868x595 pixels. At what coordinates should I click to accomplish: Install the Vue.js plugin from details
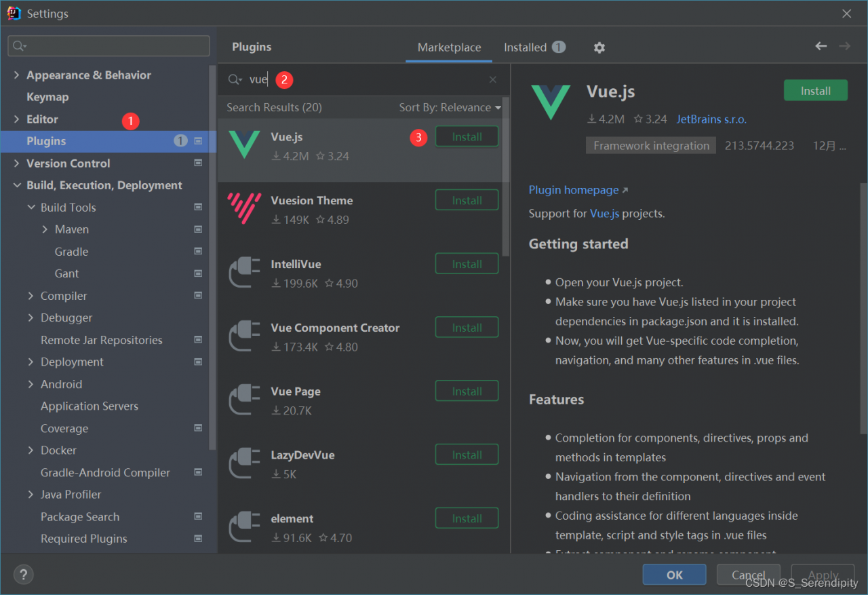(815, 91)
